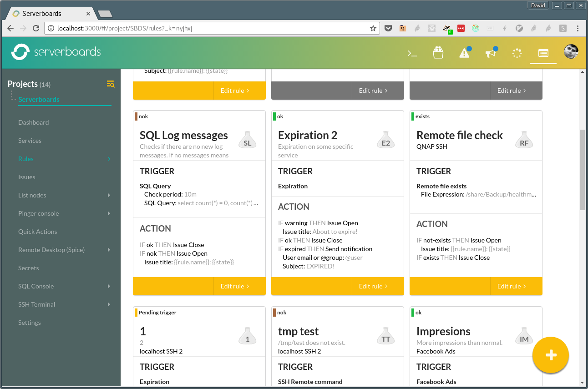
Task: Click the lightning bolt extension icon
Action: click(505, 28)
